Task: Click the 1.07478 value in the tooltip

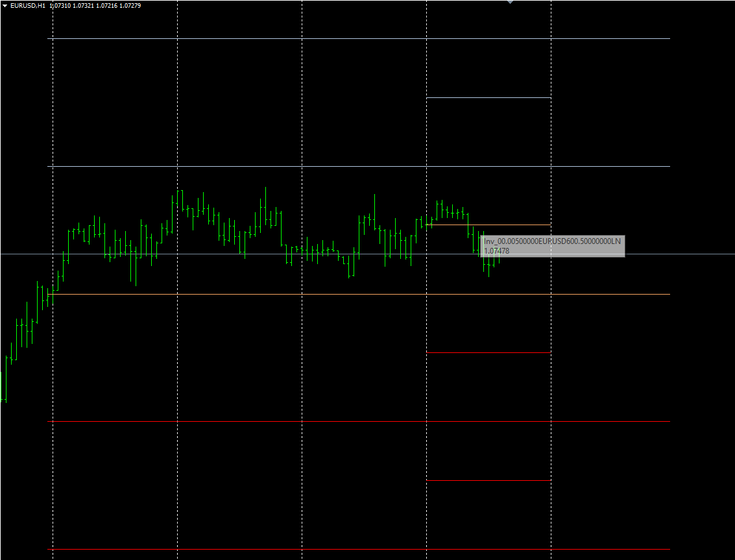Action: click(496, 251)
